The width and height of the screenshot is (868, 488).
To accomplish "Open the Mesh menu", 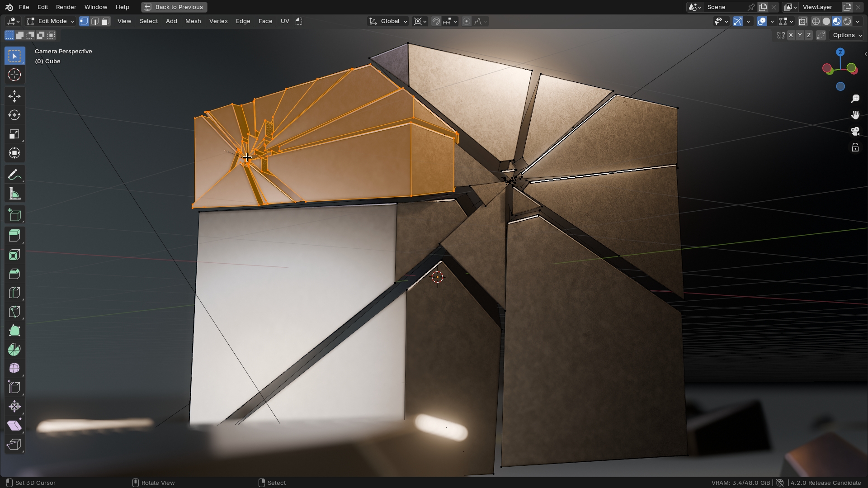I will pyautogui.click(x=193, y=21).
